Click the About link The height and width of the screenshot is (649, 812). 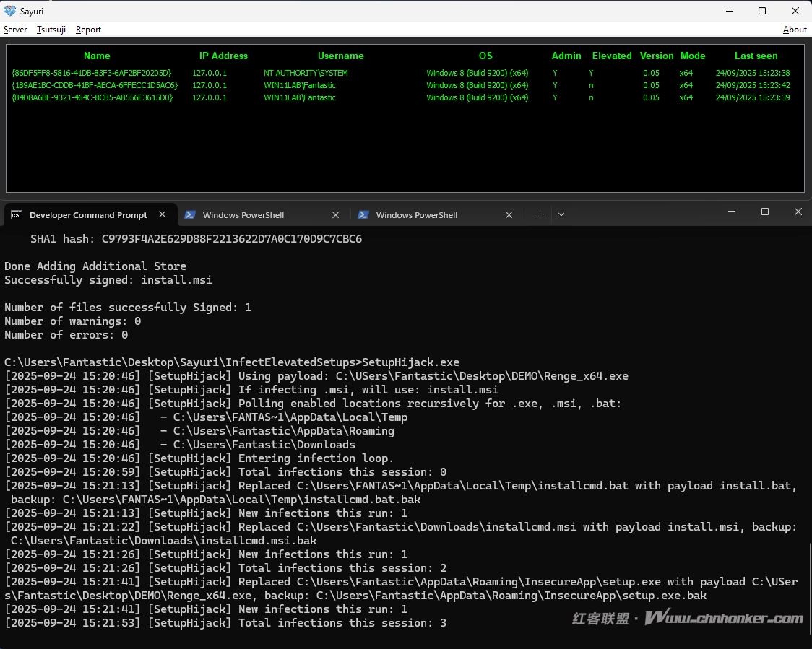point(795,30)
